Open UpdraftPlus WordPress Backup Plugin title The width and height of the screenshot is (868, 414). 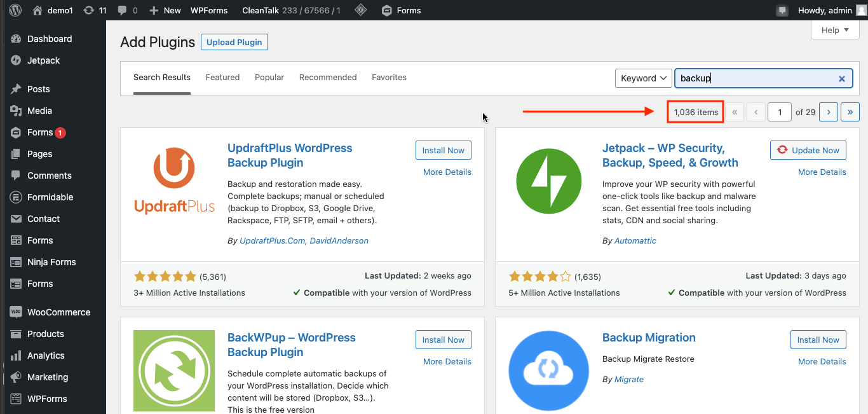tap(290, 155)
